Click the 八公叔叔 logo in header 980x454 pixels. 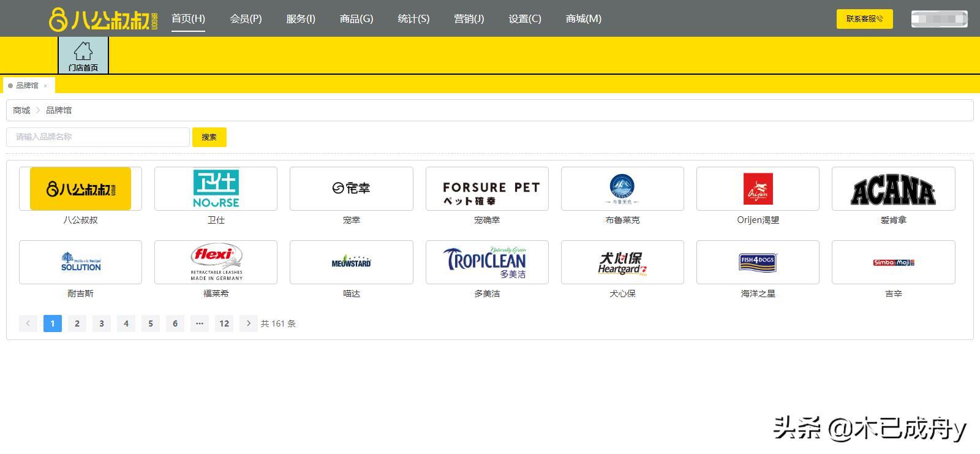104,19
